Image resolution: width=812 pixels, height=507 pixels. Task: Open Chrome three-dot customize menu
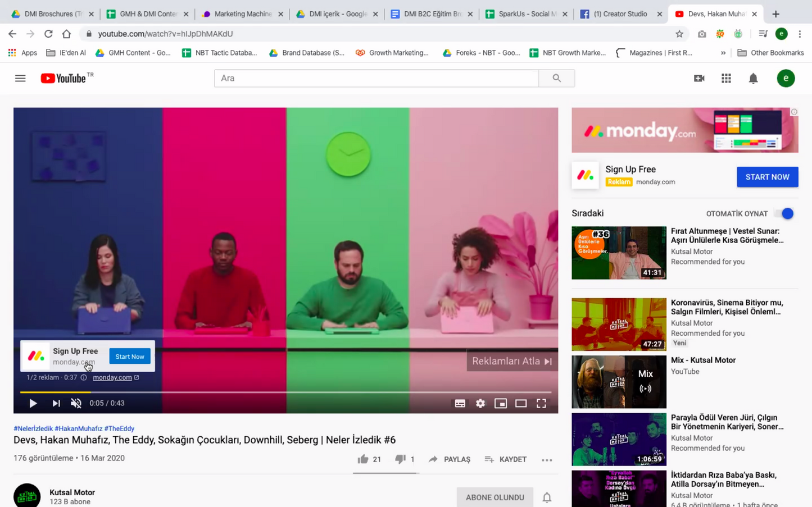click(800, 34)
